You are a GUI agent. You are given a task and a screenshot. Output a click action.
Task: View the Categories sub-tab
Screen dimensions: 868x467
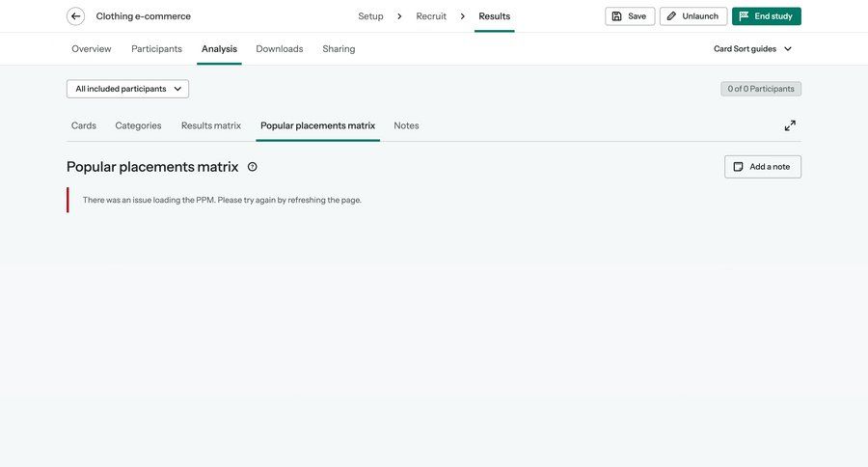pos(138,125)
